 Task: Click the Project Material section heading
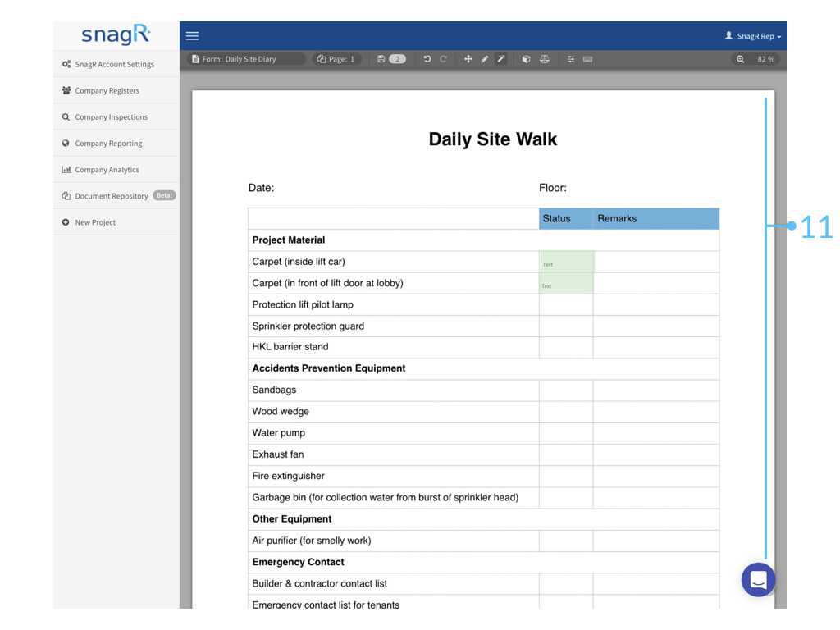289,240
